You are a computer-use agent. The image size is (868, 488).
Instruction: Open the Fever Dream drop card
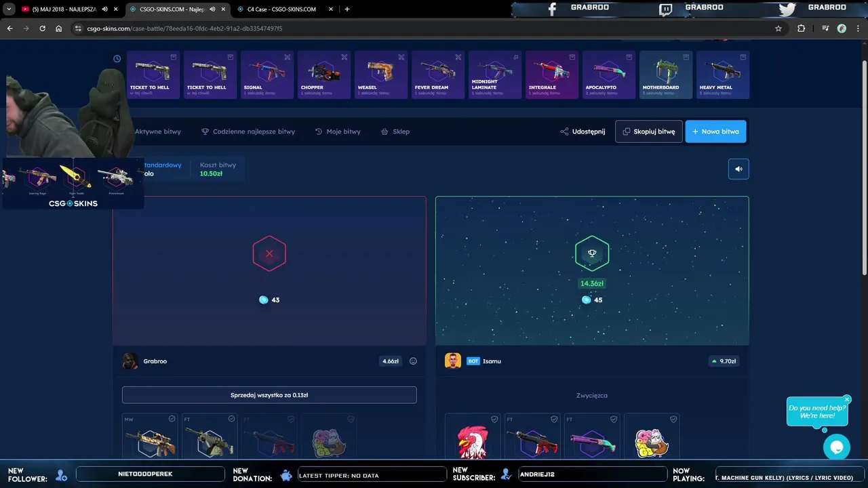437,75
